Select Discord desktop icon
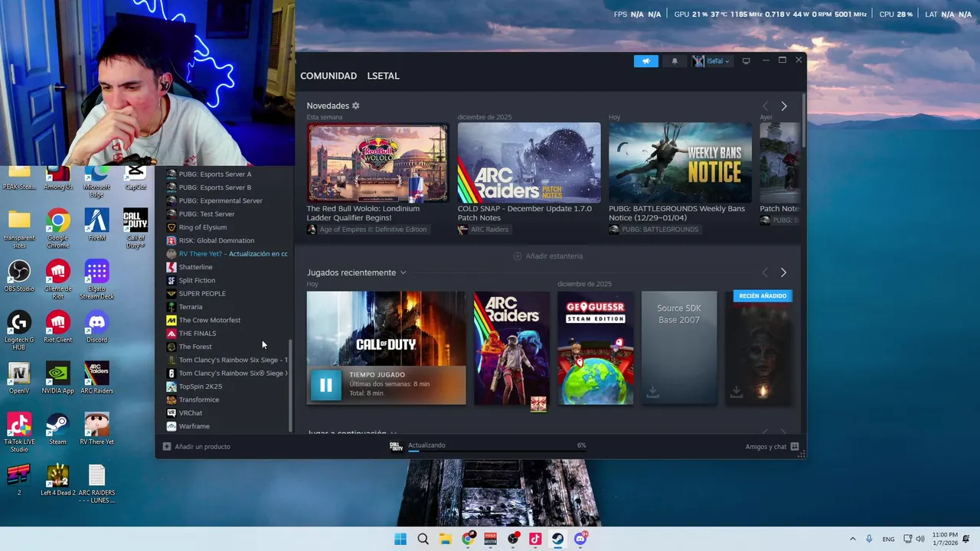This screenshot has width=980, height=551. [x=96, y=327]
